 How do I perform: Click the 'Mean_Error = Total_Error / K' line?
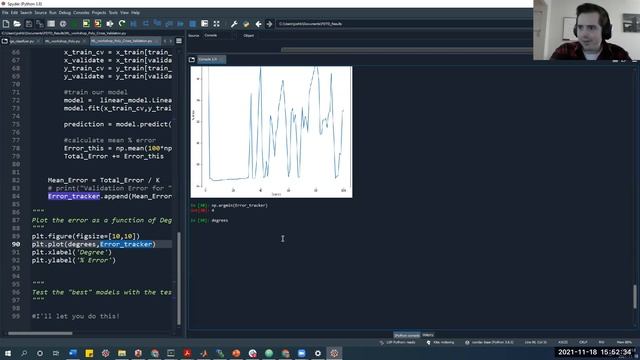point(104,180)
